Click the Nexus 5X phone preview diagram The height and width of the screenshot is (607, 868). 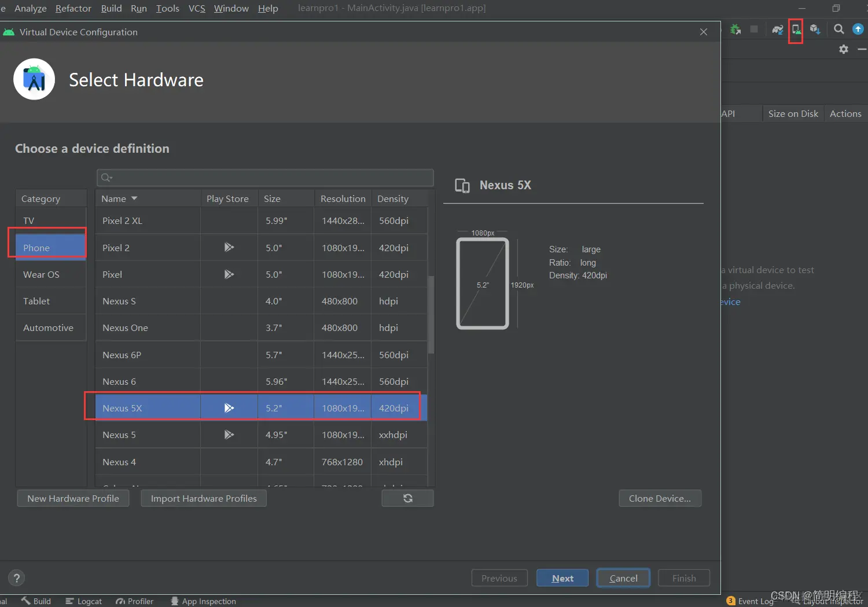tap(483, 284)
